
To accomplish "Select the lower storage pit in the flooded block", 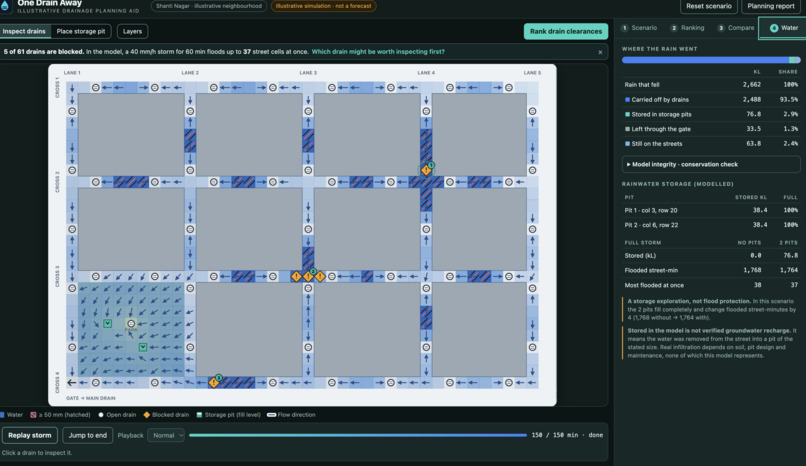I will (143, 347).
